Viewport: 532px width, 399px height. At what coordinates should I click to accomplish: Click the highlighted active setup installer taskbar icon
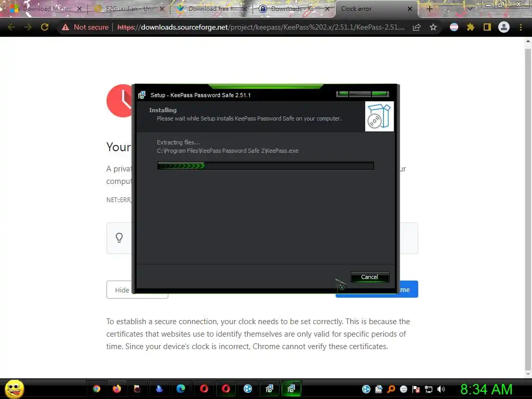pos(291,389)
